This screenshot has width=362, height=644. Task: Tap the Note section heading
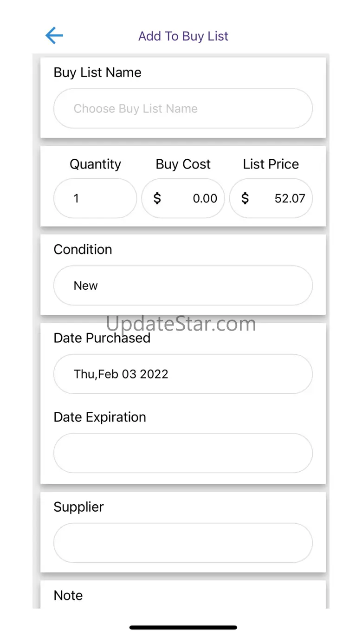68,595
